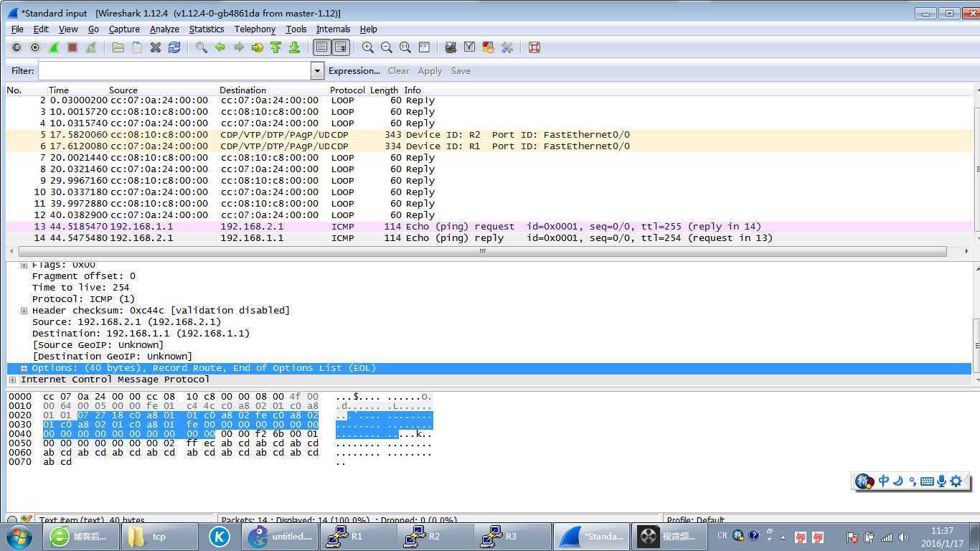Click the expert info status bar indicator

tap(12, 519)
